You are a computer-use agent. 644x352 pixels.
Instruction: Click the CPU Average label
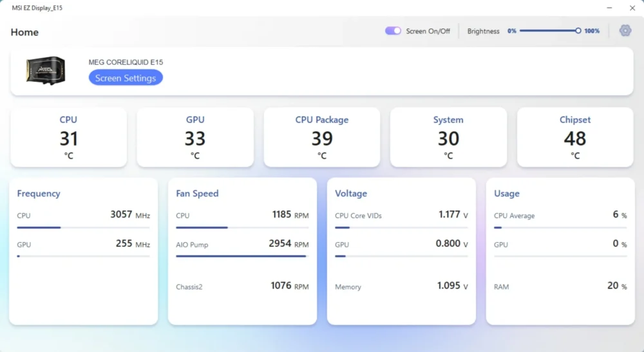click(x=514, y=216)
